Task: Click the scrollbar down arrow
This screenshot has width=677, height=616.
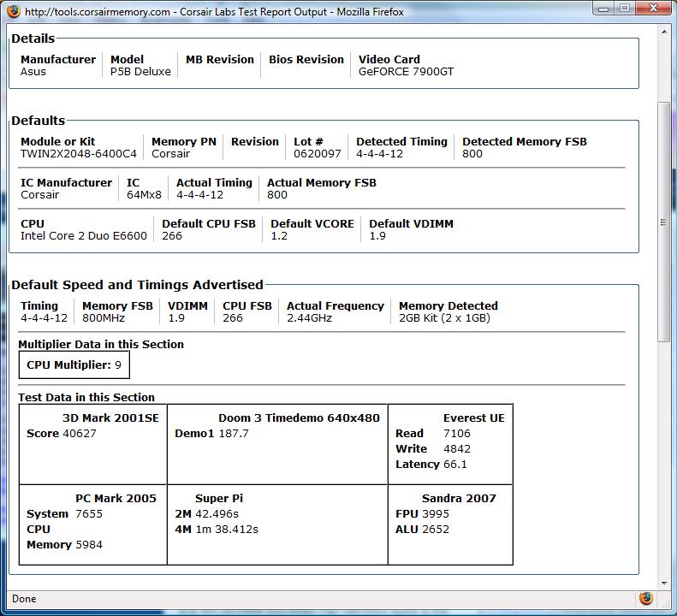Action: pos(664,583)
